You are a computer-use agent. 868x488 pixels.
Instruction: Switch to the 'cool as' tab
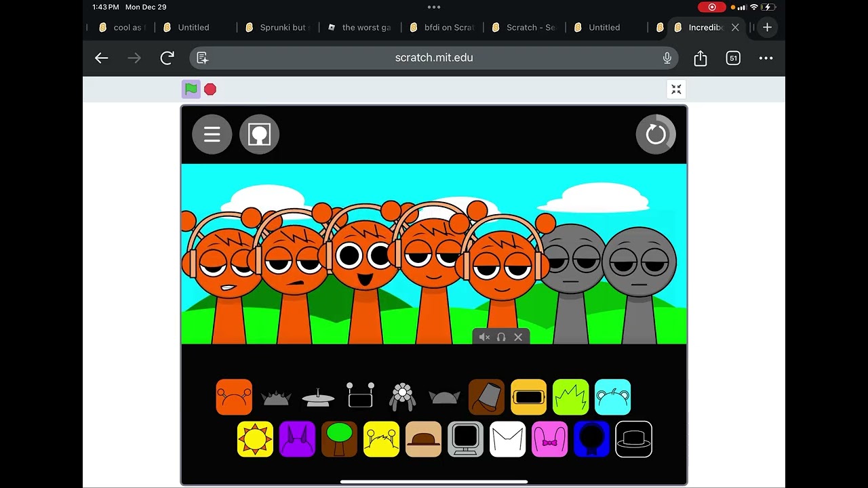[x=121, y=28]
